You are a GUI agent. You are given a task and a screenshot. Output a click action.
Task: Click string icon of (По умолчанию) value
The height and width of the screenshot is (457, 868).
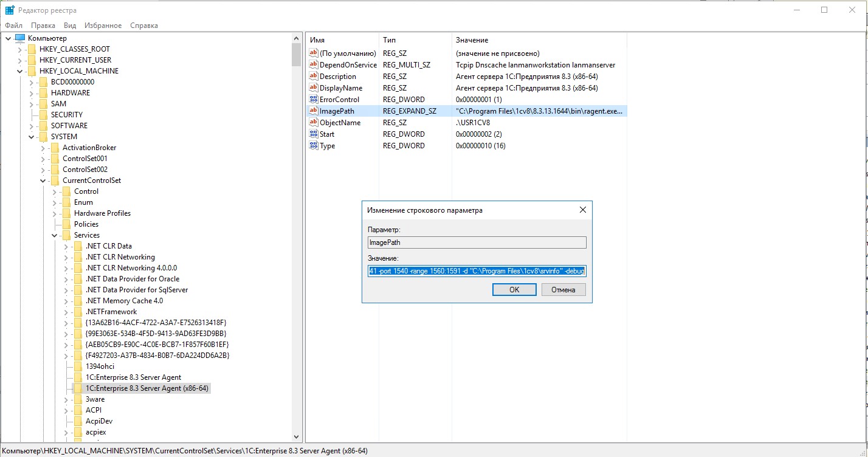point(314,53)
